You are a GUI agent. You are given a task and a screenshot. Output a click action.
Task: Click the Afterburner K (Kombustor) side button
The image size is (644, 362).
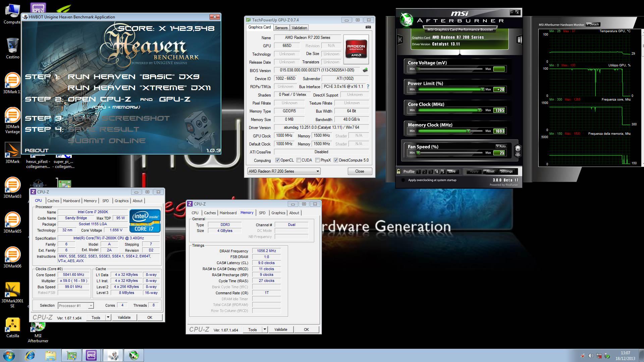click(400, 40)
